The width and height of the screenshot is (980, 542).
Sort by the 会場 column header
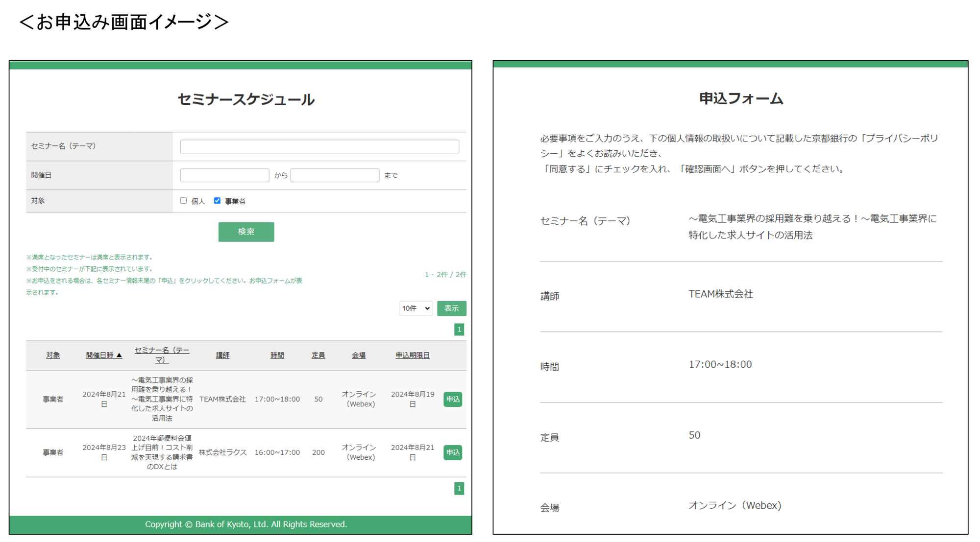point(359,355)
